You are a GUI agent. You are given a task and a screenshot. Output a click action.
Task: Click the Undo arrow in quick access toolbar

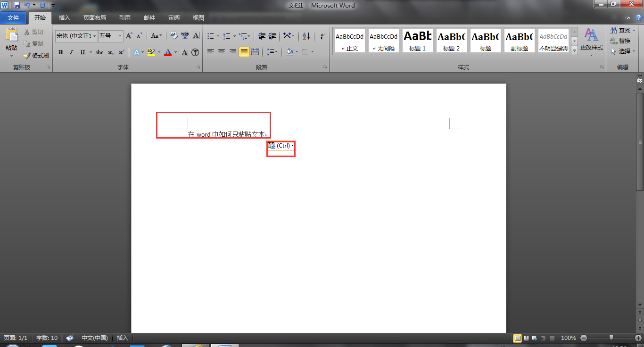click(27, 5)
